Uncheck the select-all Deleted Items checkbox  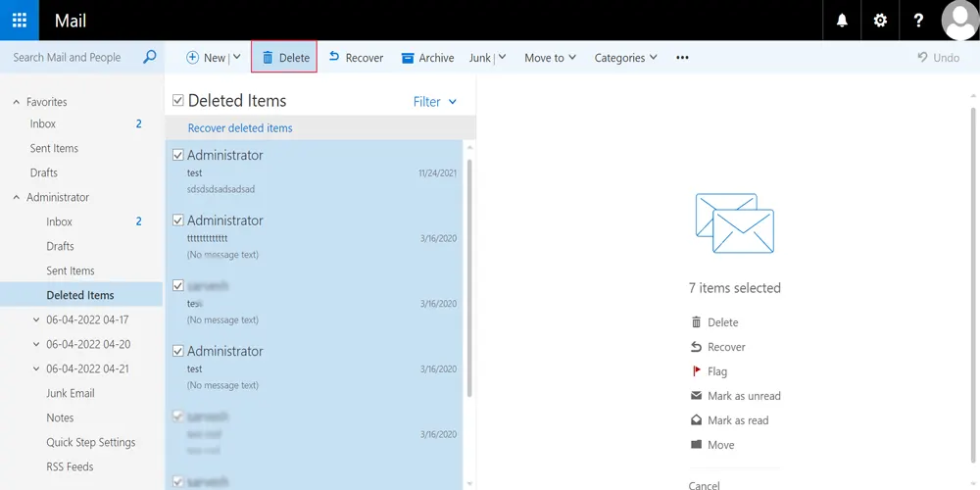click(x=177, y=100)
